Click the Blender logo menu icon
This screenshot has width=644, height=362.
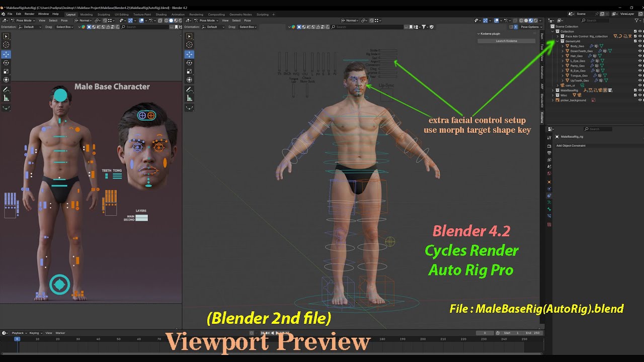[3, 14]
